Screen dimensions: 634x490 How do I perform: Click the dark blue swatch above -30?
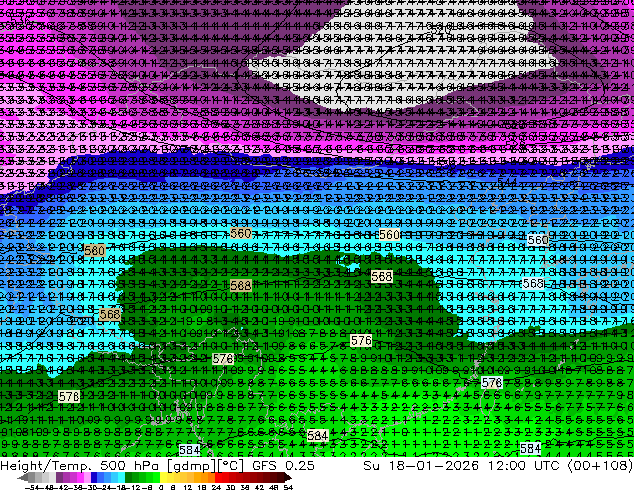click(x=94, y=477)
